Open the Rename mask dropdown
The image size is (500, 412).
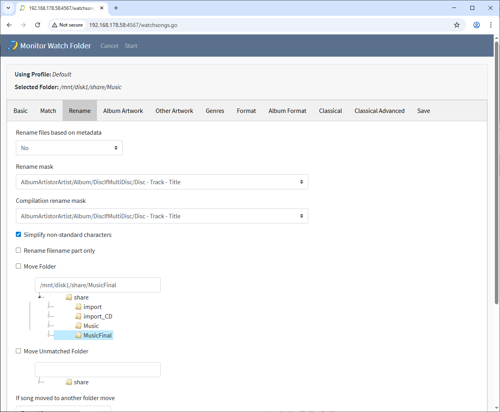click(x=162, y=182)
